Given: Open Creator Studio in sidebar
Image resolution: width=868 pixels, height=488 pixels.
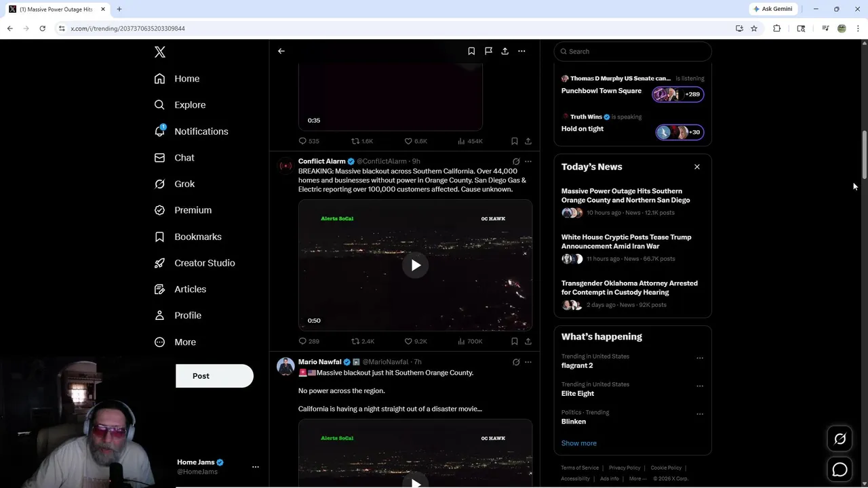Looking at the screenshot, I should tap(195, 263).
